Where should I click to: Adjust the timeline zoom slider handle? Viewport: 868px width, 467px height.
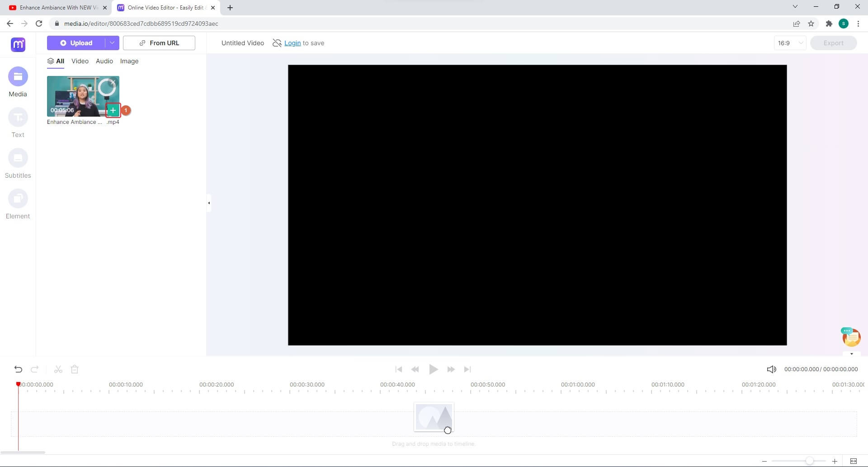tap(809, 461)
